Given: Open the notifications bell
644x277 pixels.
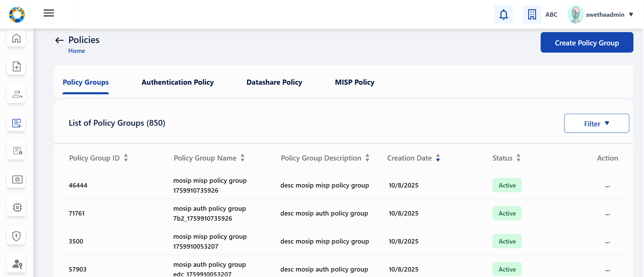Looking at the screenshot, I should click(x=503, y=15).
